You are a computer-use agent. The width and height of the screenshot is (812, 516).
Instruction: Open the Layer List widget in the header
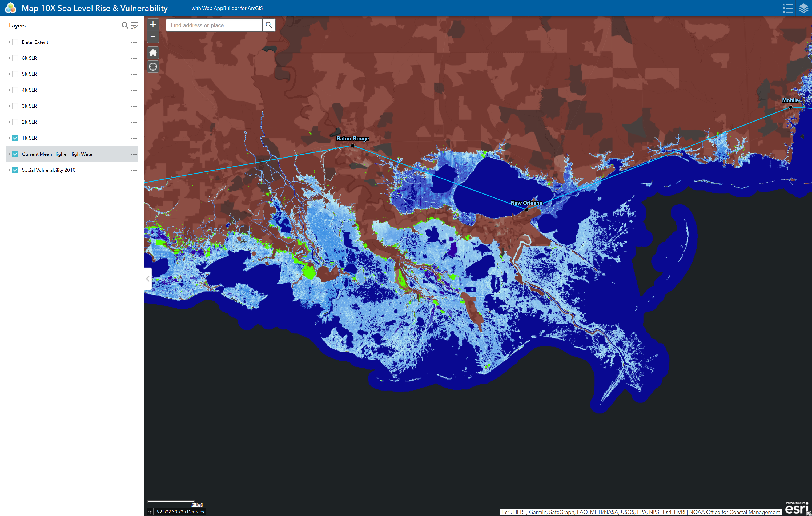803,8
